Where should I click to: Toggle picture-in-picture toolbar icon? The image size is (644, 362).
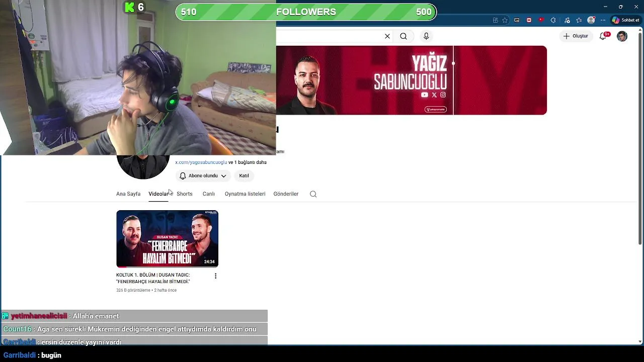(x=517, y=20)
